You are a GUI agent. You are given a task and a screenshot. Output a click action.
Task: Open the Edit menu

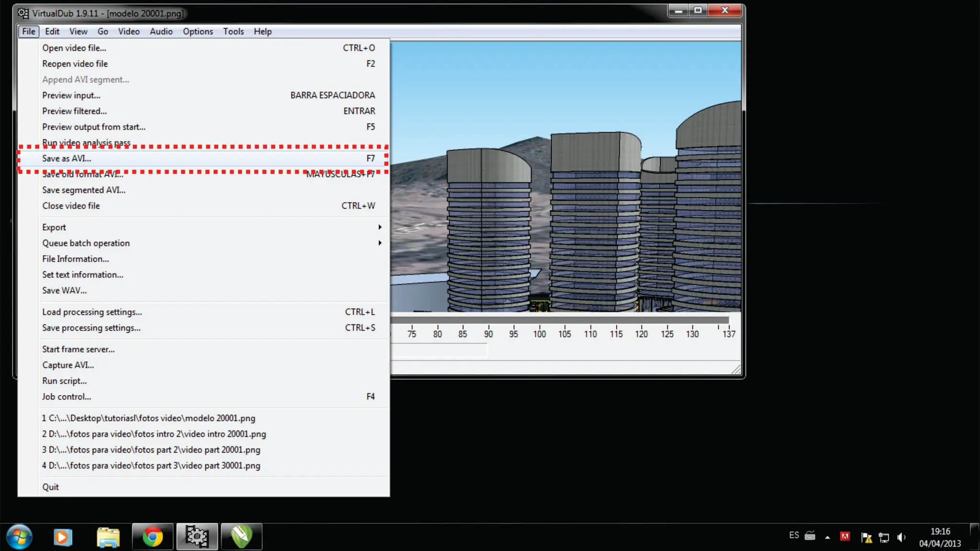[x=52, y=32]
